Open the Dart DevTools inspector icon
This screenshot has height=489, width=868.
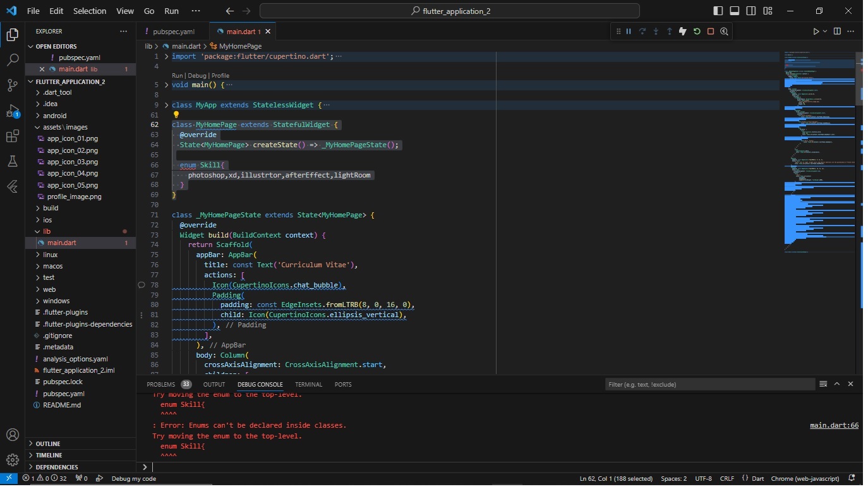click(x=724, y=32)
